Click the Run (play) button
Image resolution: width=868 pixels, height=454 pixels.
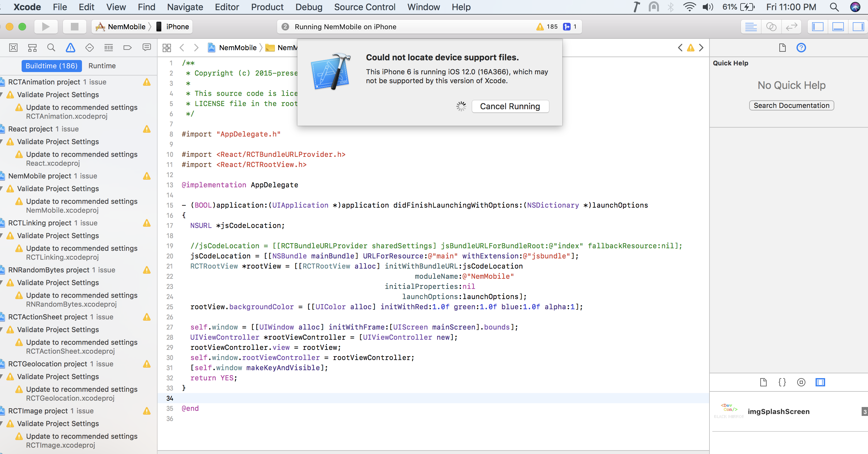coord(45,27)
